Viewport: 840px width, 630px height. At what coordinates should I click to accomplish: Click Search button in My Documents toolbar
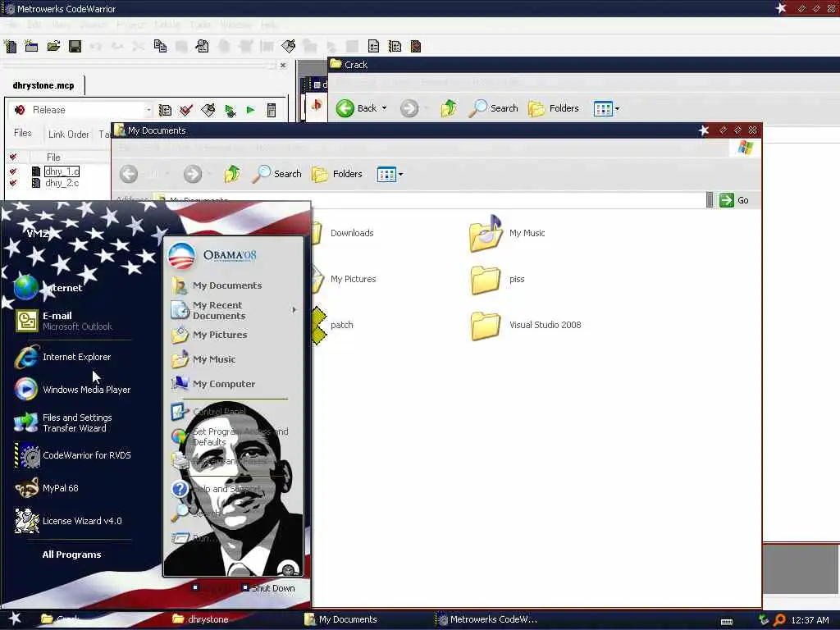tap(277, 174)
